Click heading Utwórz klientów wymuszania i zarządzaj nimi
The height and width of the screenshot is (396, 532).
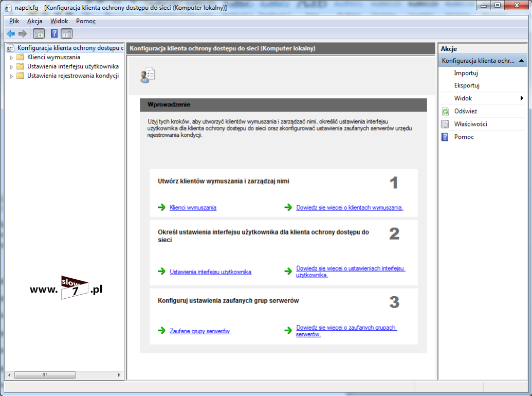click(223, 181)
